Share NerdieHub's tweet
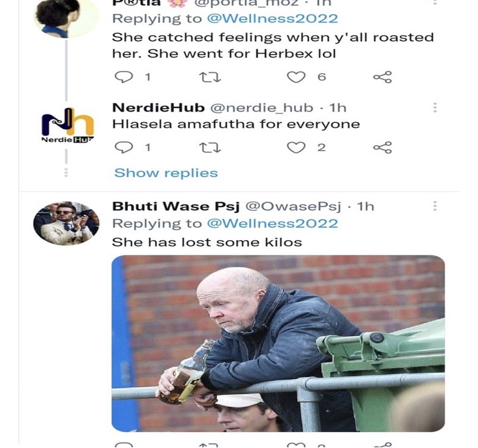The image size is (478, 448). 382,147
